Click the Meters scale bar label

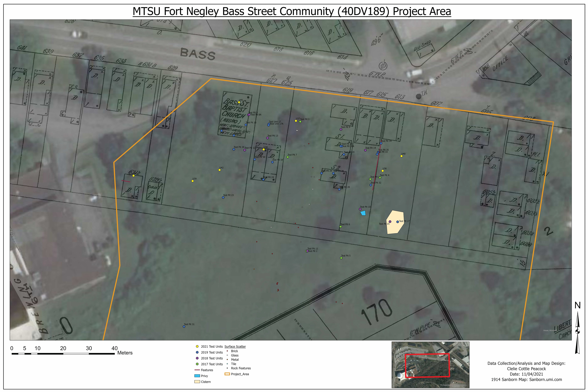click(x=125, y=353)
